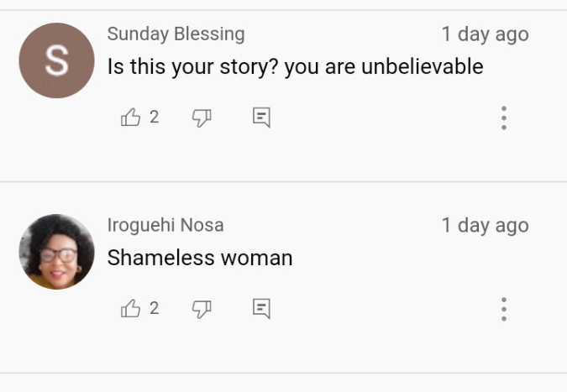Open Iroguehi Nosa's profile photo
The image size is (567, 392).
pos(56,252)
